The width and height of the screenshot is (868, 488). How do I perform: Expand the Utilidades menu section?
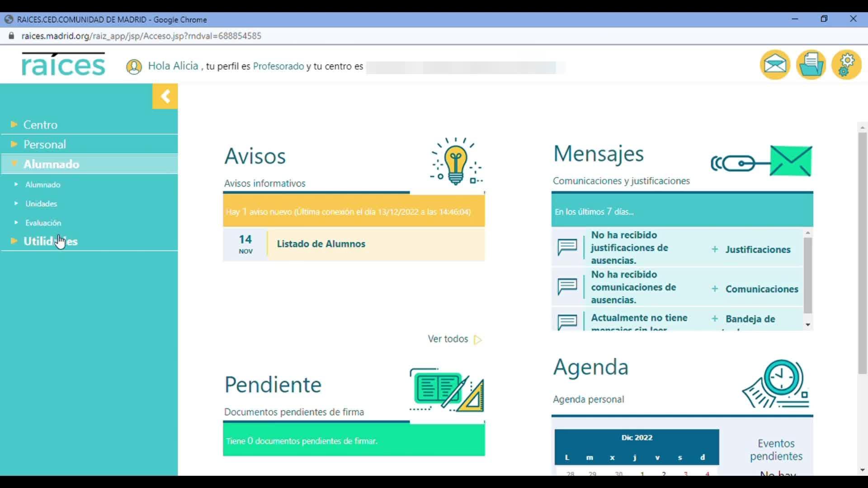(50, 241)
